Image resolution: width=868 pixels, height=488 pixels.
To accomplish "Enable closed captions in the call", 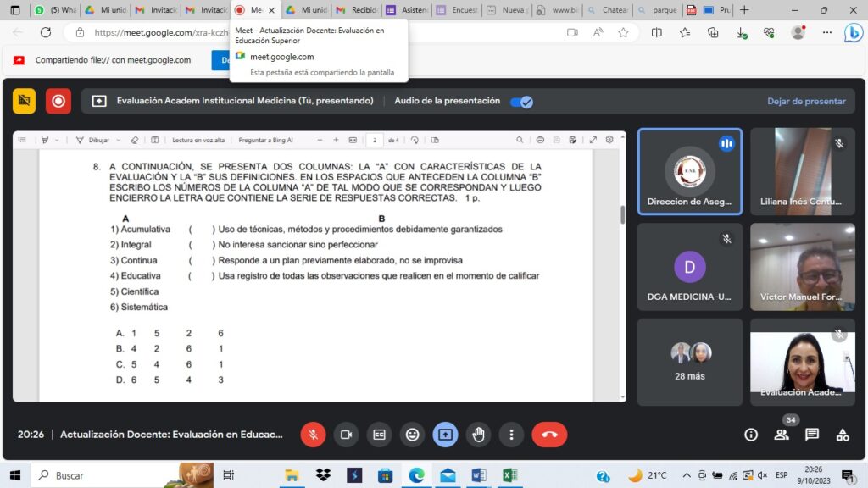I will click(x=379, y=435).
